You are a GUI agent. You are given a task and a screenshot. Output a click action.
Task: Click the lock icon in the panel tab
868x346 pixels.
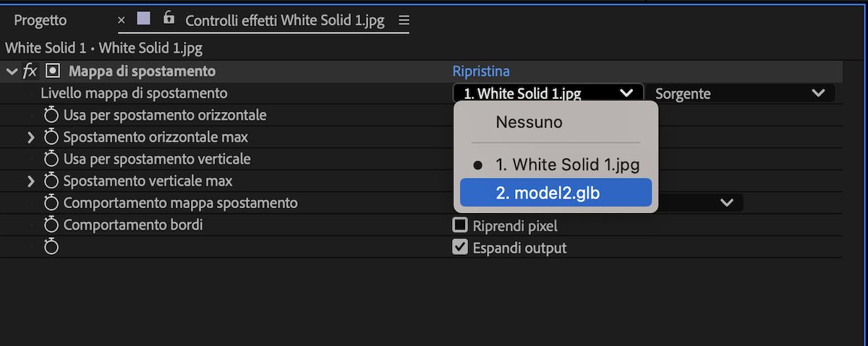[x=169, y=19]
